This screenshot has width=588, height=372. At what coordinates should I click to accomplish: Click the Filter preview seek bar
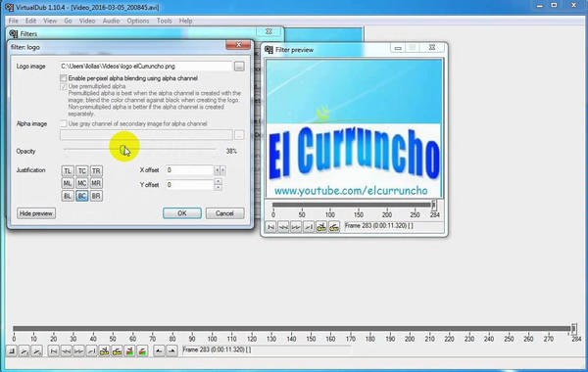pos(353,205)
